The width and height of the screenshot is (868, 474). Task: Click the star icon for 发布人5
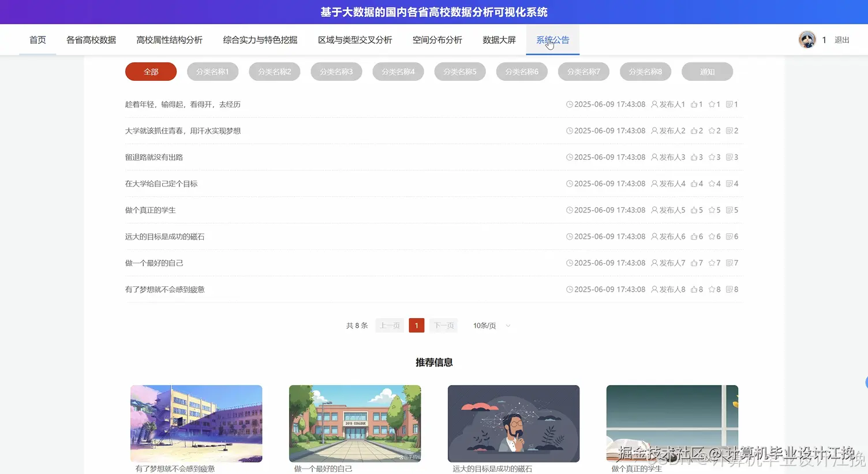coord(712,210)
